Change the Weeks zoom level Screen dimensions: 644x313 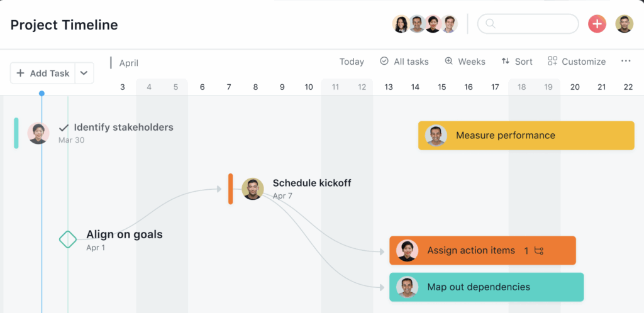point(465,62)
